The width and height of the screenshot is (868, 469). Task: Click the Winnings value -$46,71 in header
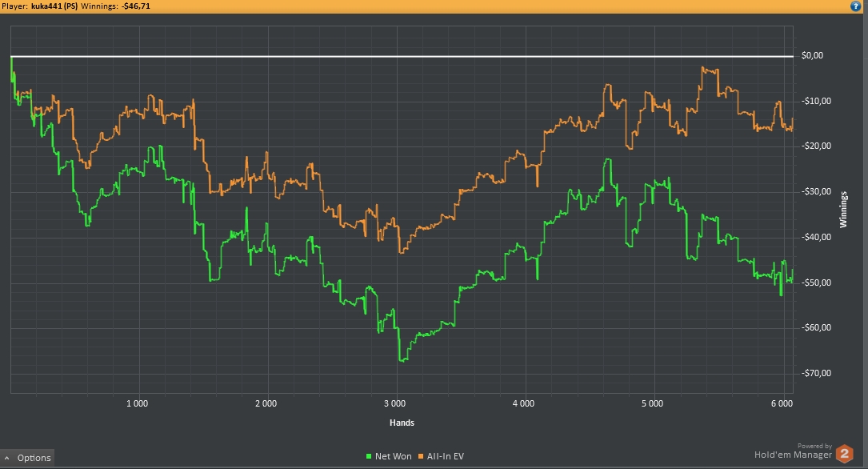(135, 6)
